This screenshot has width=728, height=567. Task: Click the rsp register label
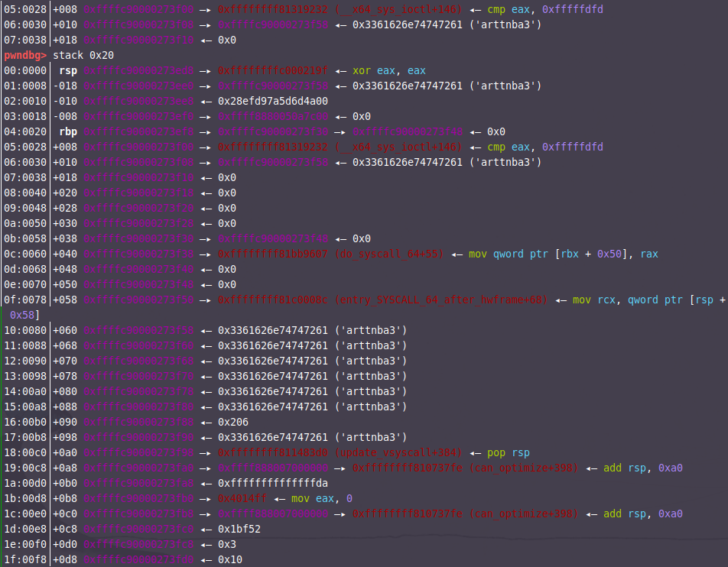pyautogui.click(x=67, y=70)
